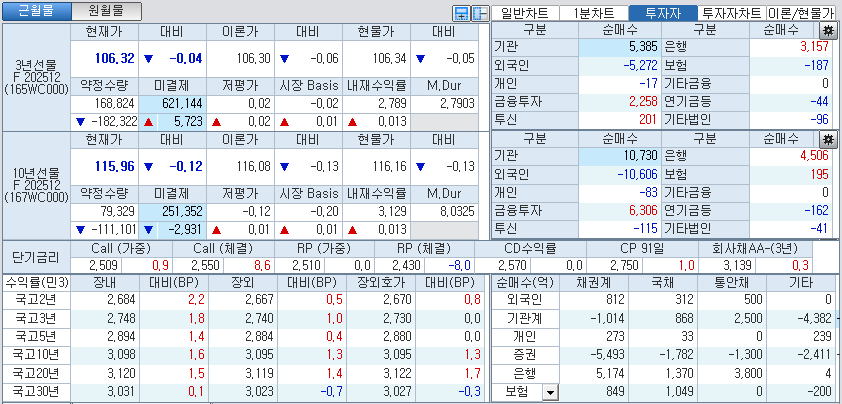Click the 3년선물 F 202512 label
This screenshot has height=404, width=842.
[x=37, y=78]
